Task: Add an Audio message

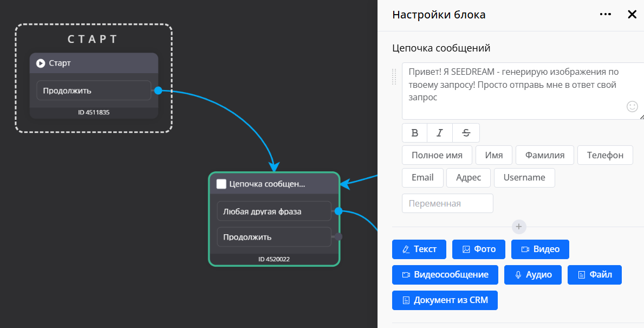Action: point(533,275)
